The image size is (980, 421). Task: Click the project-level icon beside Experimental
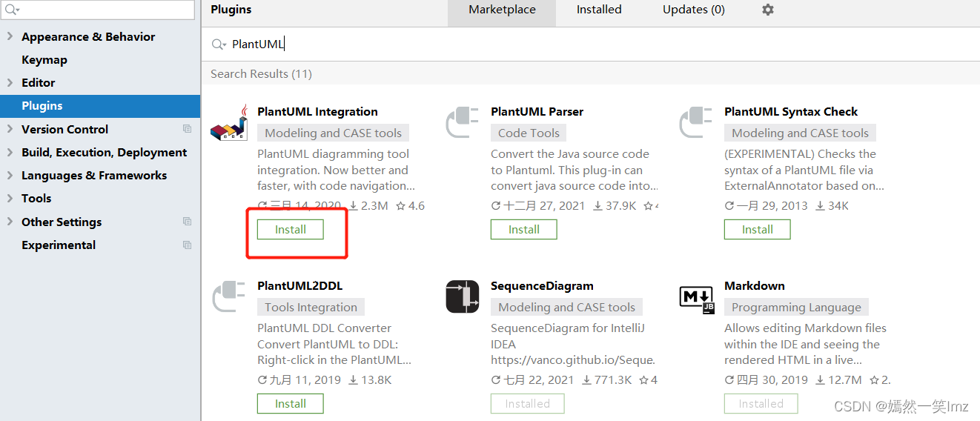(x=187, y=245)
